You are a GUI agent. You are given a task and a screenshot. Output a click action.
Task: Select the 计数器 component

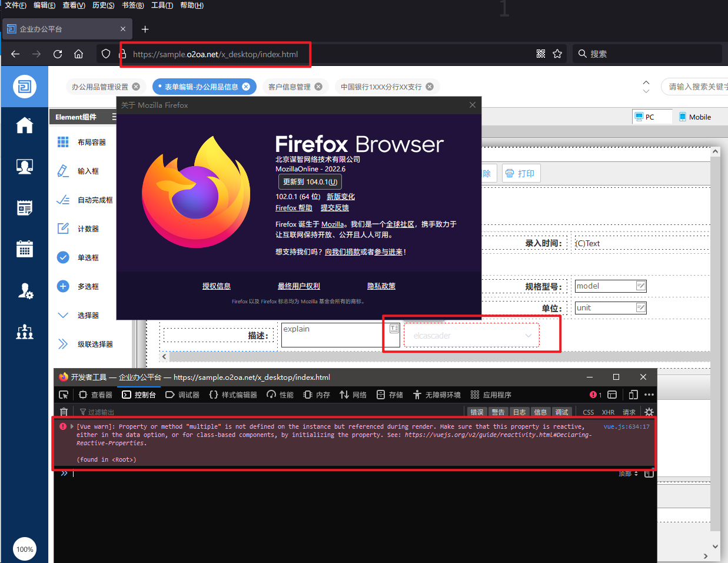(78, 228)
